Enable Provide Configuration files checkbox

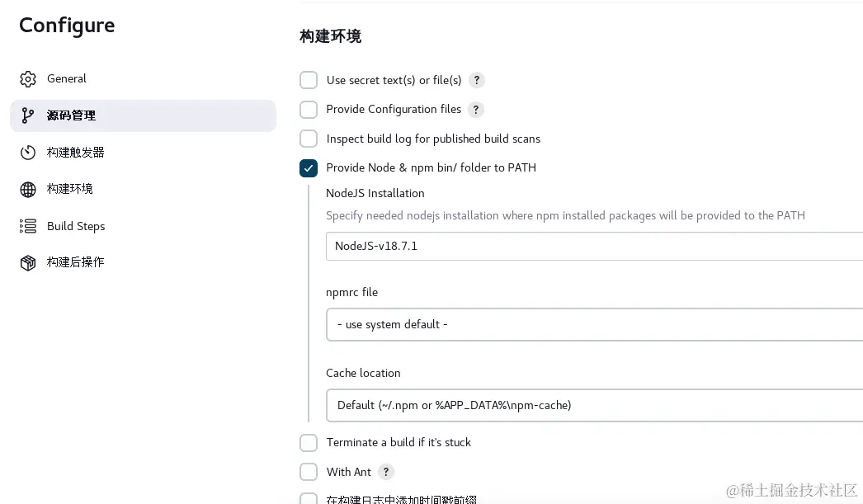[x=309, y=110]
